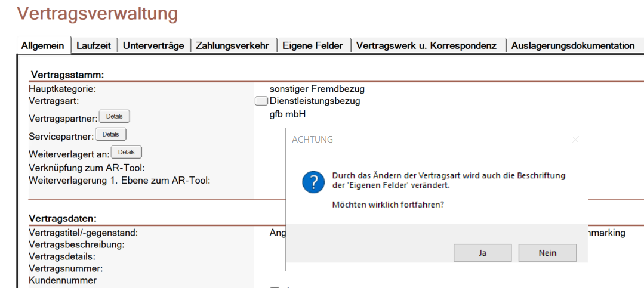The width and height of the screenshot is (644, 288).
Task: Click the small button beside Dienstleistungsbezug
Action: pos(261,101)
